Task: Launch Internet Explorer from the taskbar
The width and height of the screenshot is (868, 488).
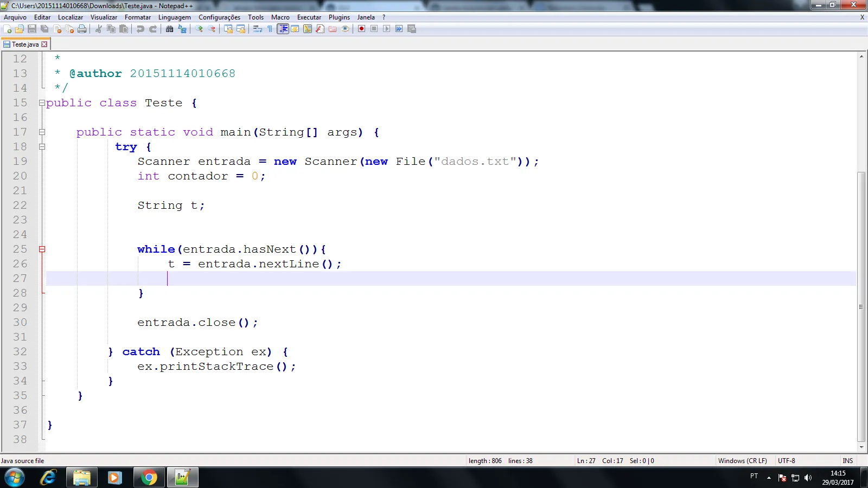Action: tap(48, 478)
